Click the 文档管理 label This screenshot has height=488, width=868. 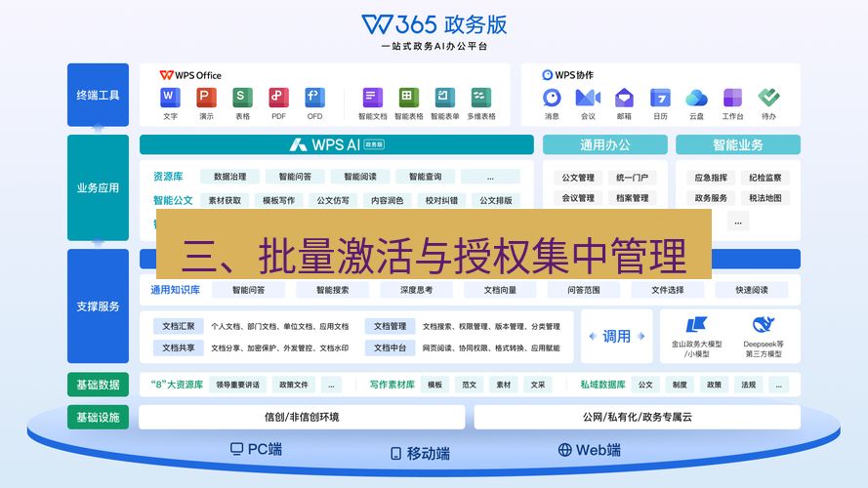390,326
